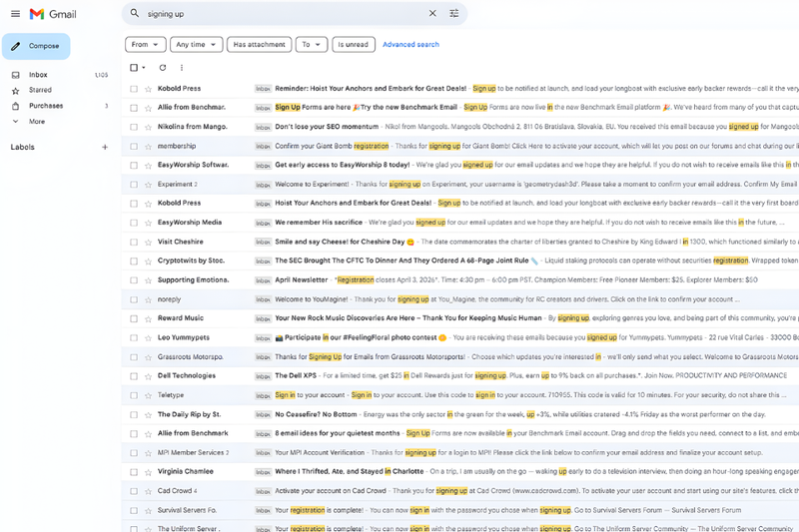Check the Allie from Benchmark 8 email ideas checkbox
This screenshot has width=799, height=532.
[134, 434]
